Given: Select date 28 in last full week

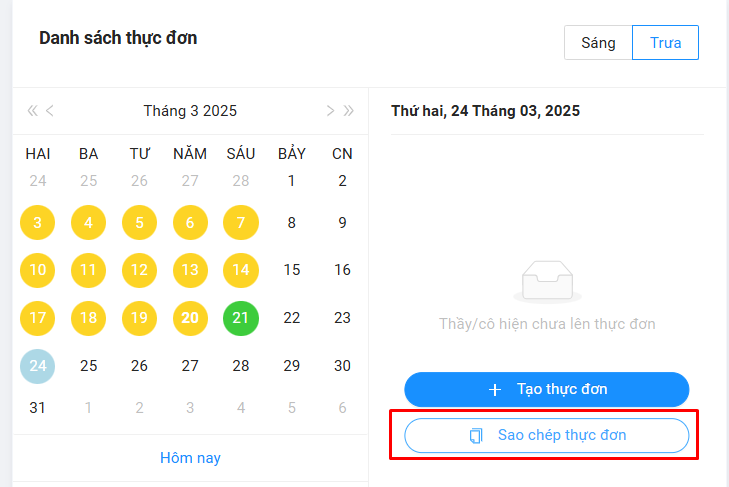Looking at the screenshot, I should (x=241, y=366).
